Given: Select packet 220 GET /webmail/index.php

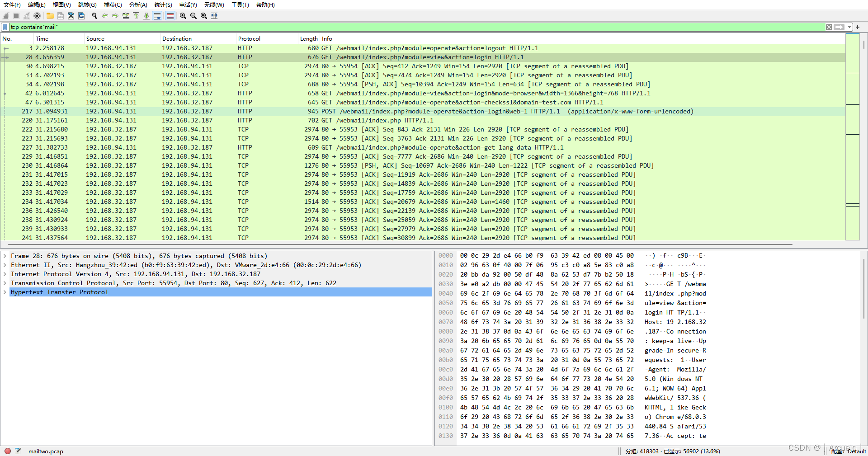Looking at the screenshot, I should click(x=423, y=121).
